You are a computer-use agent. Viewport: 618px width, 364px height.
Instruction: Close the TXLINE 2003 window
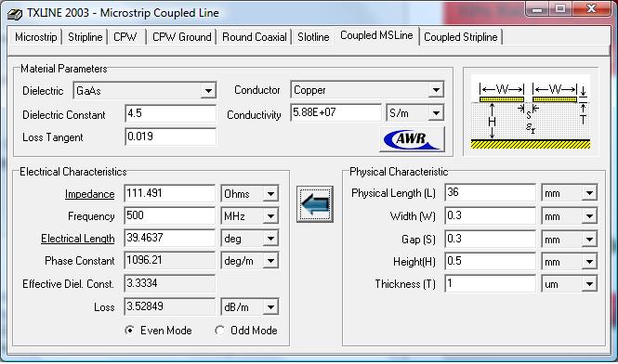(x=591, y=9)
